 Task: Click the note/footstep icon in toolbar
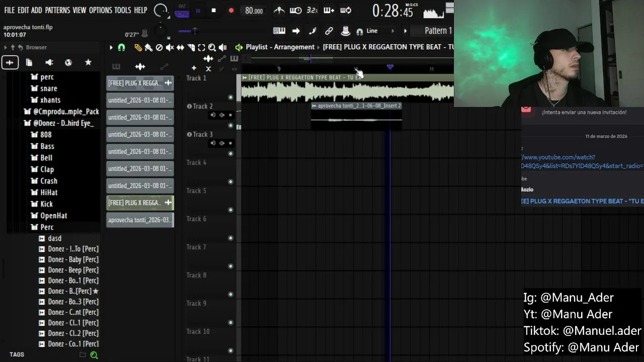[312, 31]
